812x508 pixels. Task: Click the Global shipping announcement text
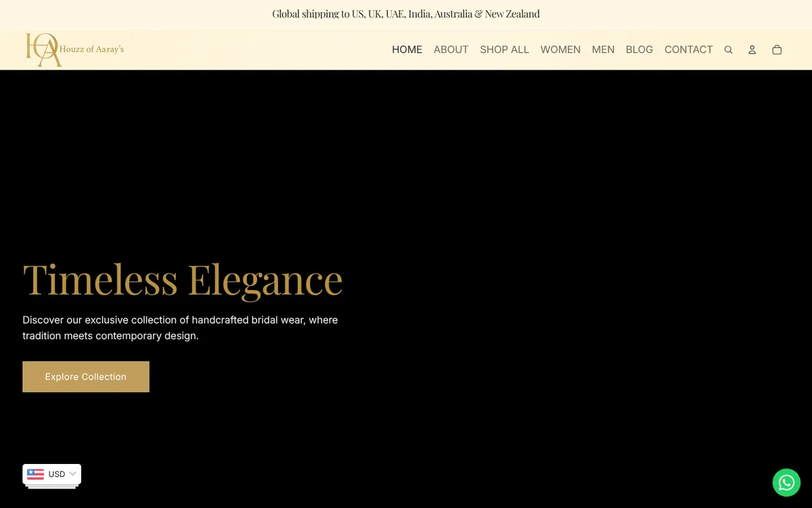[406, 14]
